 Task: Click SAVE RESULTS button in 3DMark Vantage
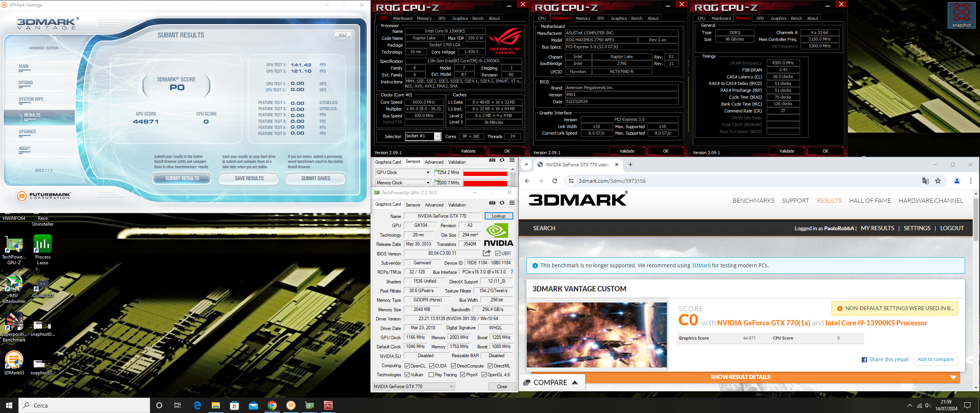(x=249, y=179)
